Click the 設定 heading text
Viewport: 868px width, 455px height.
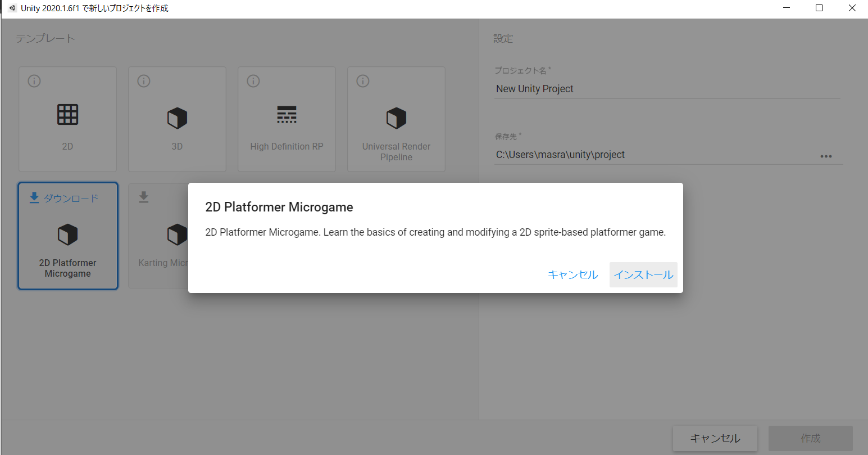(x=503, y=39)
